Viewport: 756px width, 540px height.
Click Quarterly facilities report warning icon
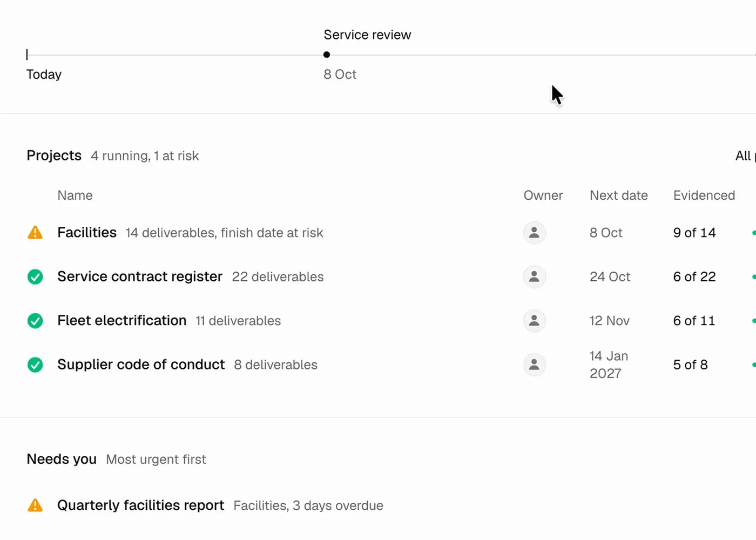(35, 505)
